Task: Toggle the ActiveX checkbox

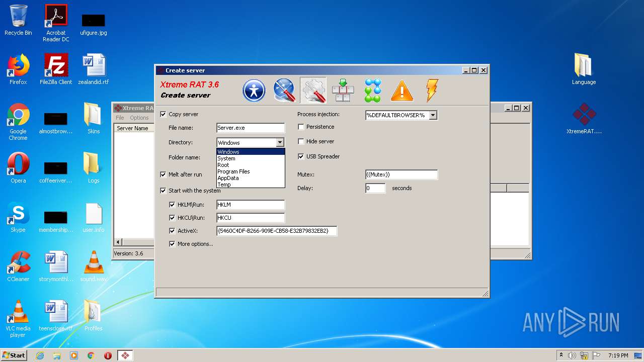Action: [173, 231]
